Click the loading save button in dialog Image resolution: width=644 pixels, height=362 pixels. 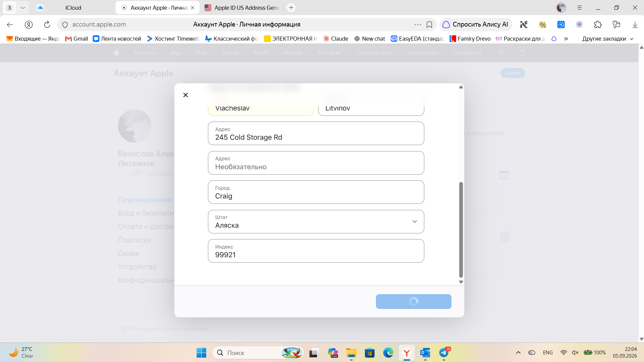pos(414,302)
